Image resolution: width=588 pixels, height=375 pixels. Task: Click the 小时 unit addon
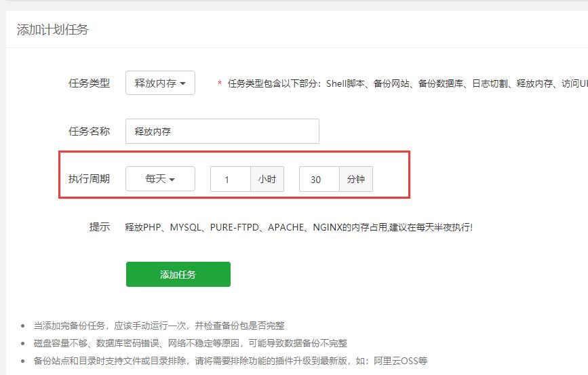[x=267, y=180]
